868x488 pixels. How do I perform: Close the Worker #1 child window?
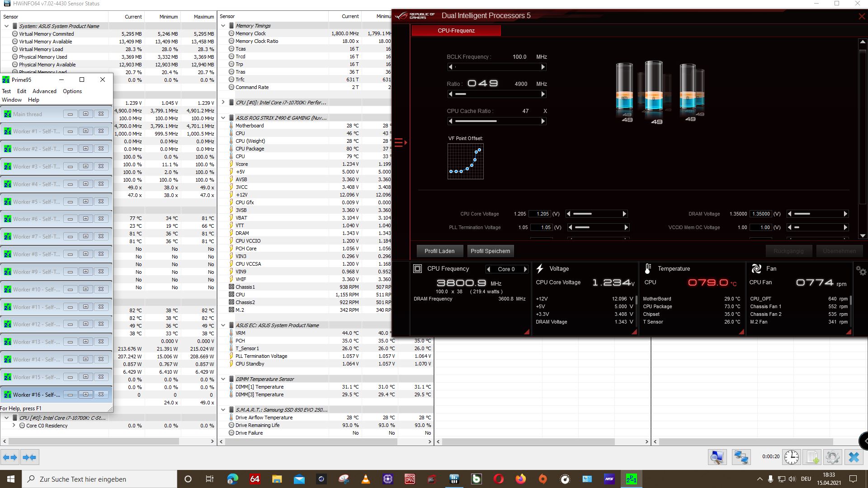click(x=101, y=131)
